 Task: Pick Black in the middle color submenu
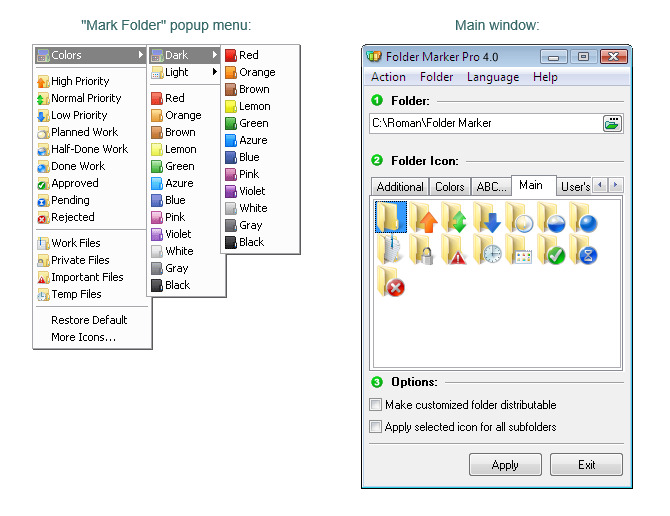coord(186,285)
